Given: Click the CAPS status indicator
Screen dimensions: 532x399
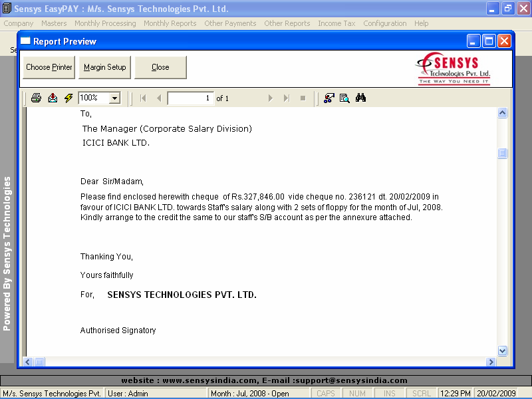Looking at the screenshot, I should tap(326, 394).
